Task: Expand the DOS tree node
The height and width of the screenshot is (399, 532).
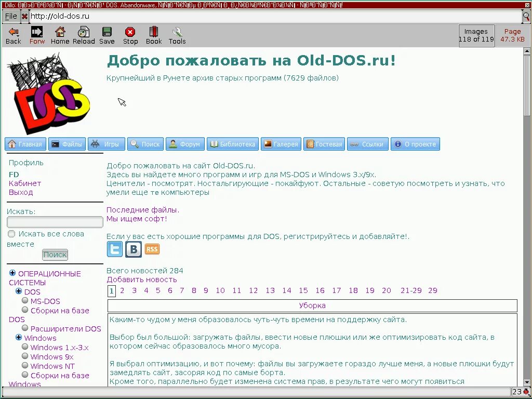Action: pyautogui.click(x=19, y=291)
